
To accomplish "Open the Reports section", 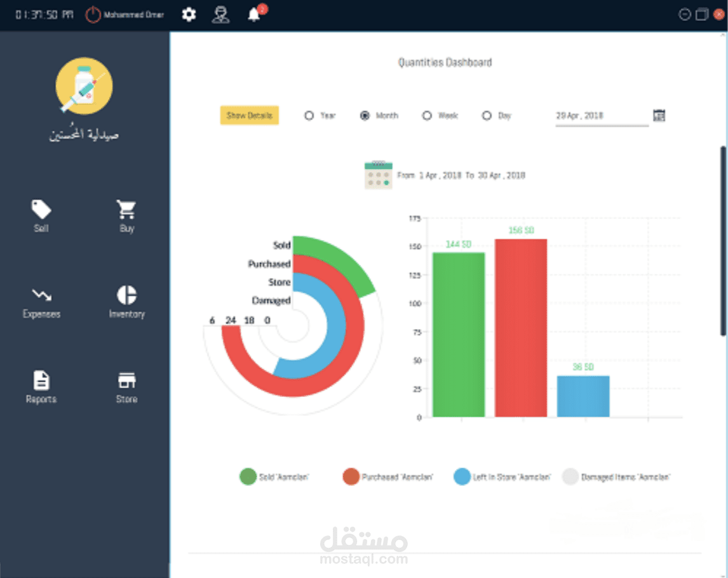I will [x=41, y=387].
